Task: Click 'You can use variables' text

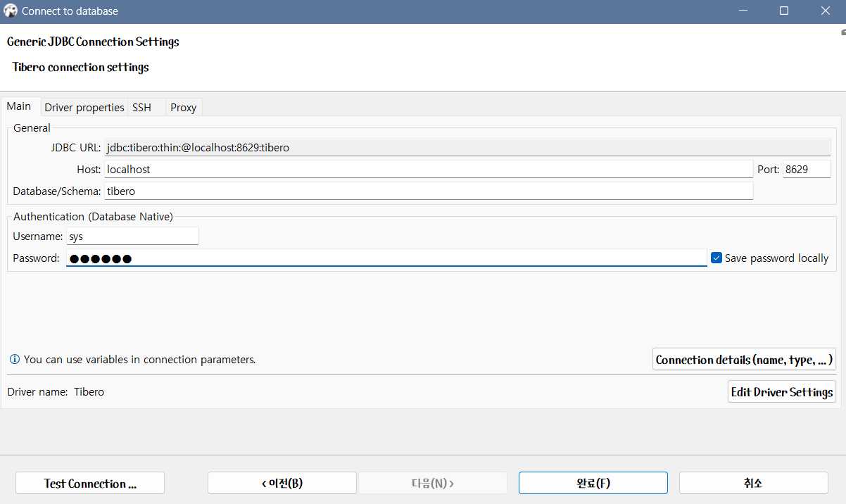Action: click(x=139, y=360)
